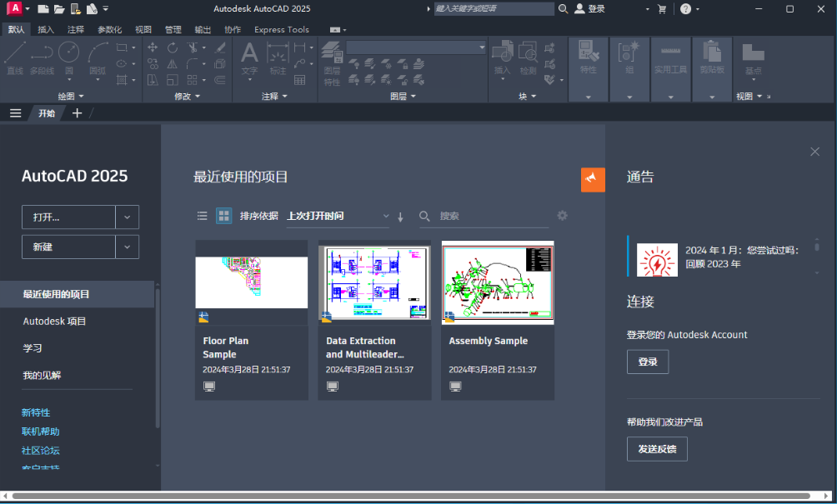837x504 pixels.
Task: Switch recent items to grid view
Action: point(223,216)
